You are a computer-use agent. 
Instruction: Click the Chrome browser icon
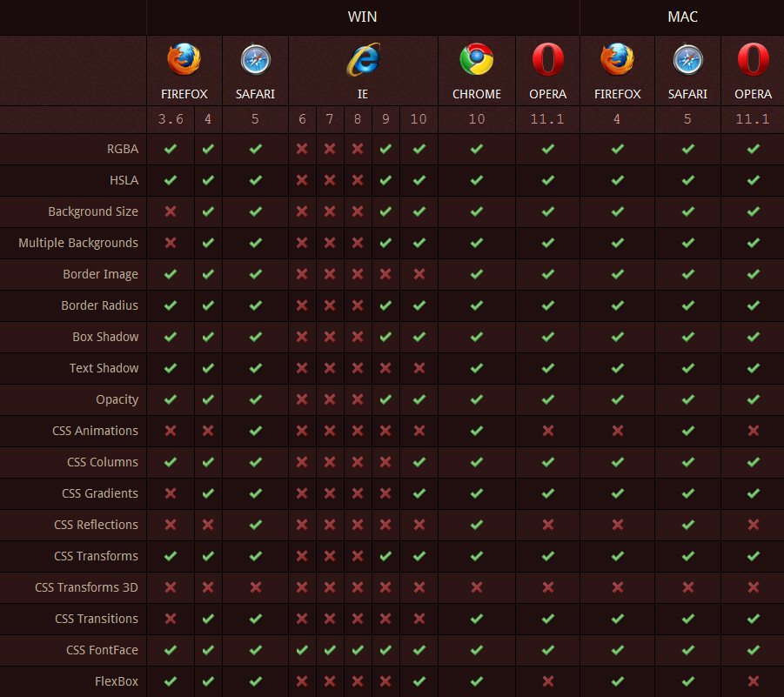(476, 60)
